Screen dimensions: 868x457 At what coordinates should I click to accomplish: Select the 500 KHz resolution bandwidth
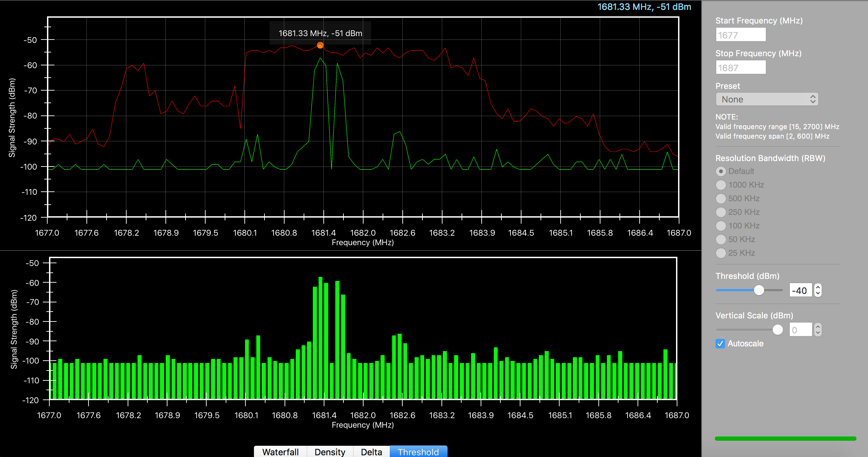coord(721,199)
